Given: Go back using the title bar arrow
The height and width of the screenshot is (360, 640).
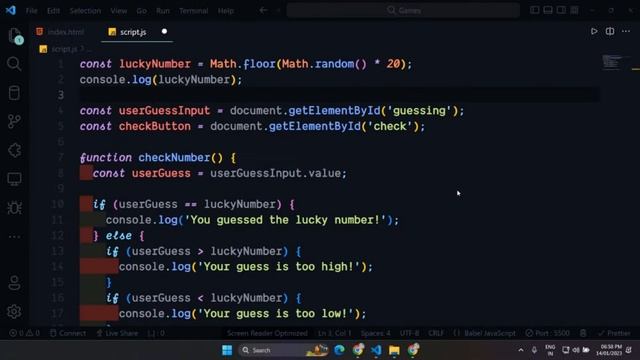Looking at the screenshot, I should coord(264,10).
